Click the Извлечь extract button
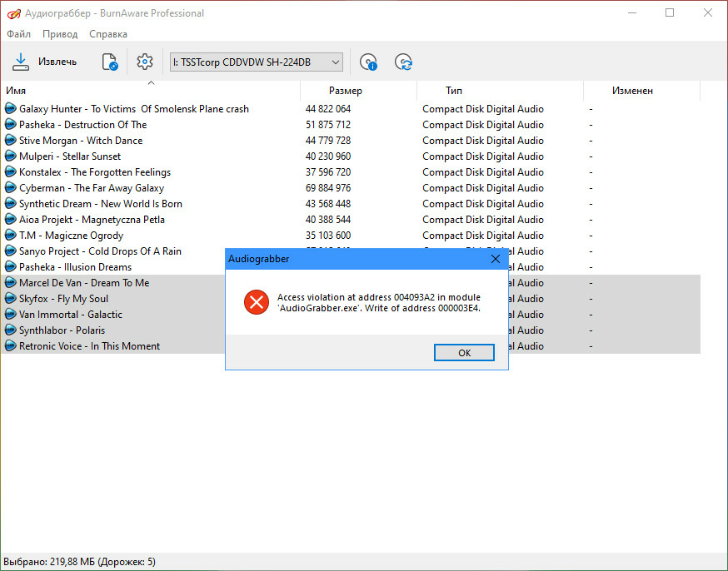The height and width of the screenshot is (571, 728). (x=45, y=62)
